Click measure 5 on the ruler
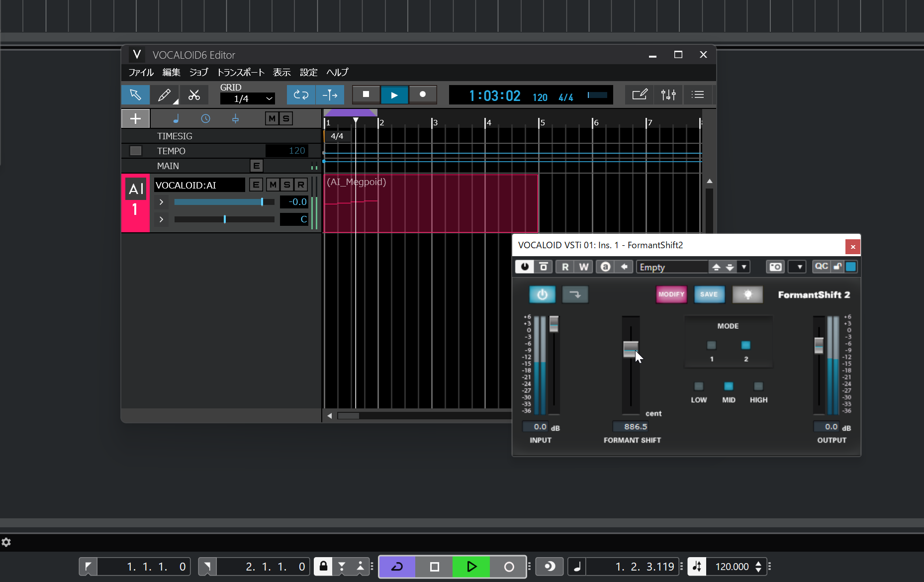924x582 pixels. pyautogui.click(x=542, y=122)
